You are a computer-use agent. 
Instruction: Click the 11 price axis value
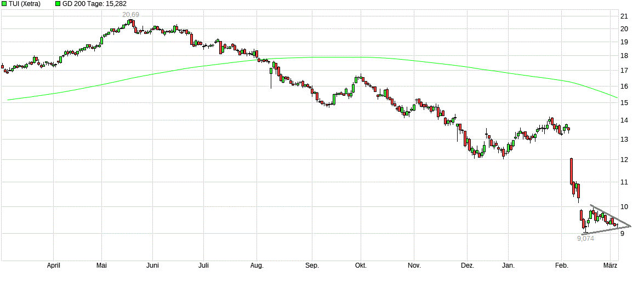624,182
